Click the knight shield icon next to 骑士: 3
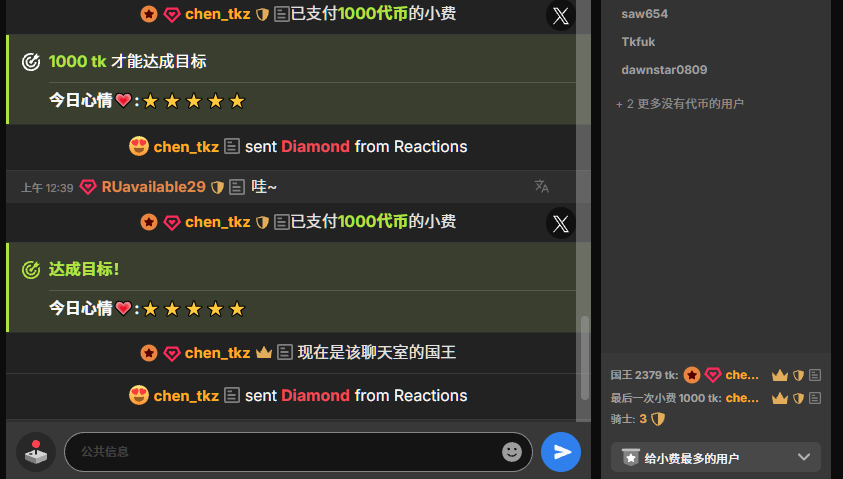Image resolution: width=843 pixels, height=479 pixels. 658,419
